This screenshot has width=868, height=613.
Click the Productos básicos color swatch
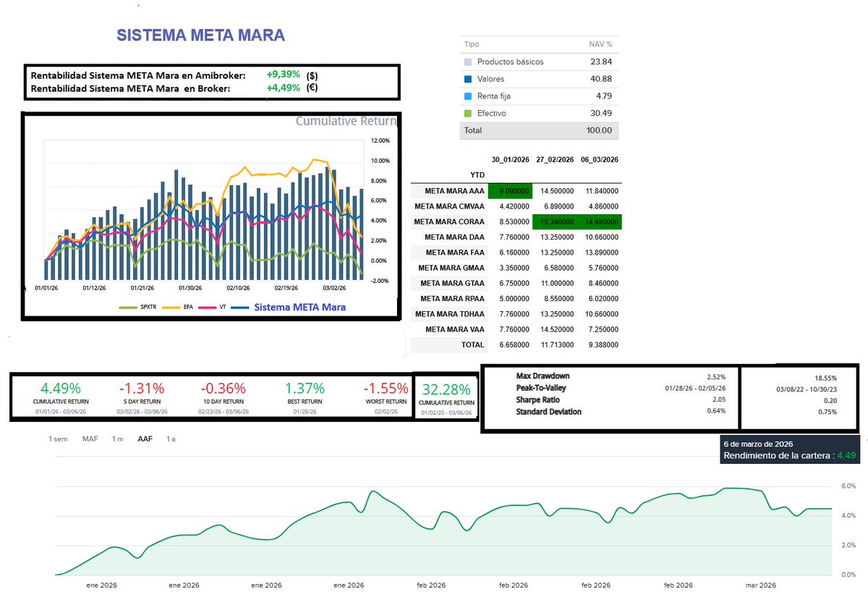point(468,62)
